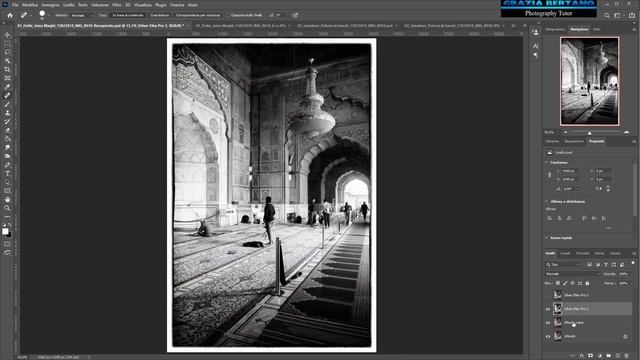Select the Blur tool
640x360 pixels.
7,147
